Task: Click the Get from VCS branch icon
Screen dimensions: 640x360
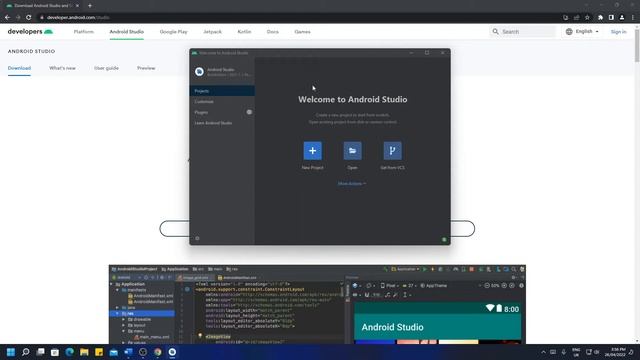Action: click(x=392, y=151)
